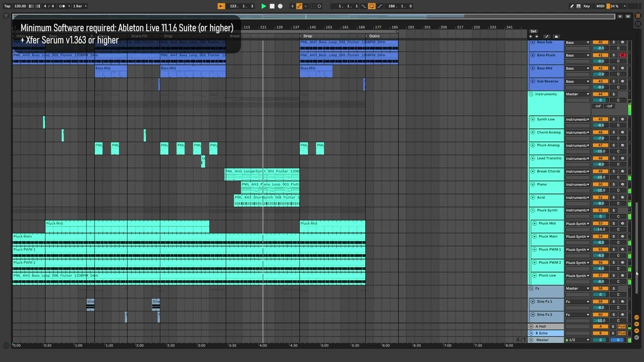644x362 pixels.
Task: Toggle Pluck Mid track activator 53
Action: click(600, 224)
